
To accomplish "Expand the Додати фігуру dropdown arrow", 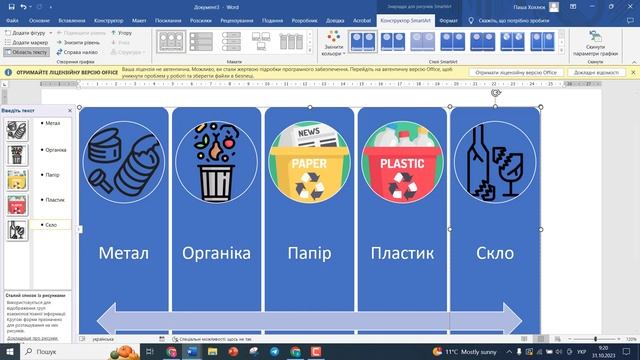I will point(51,33).
